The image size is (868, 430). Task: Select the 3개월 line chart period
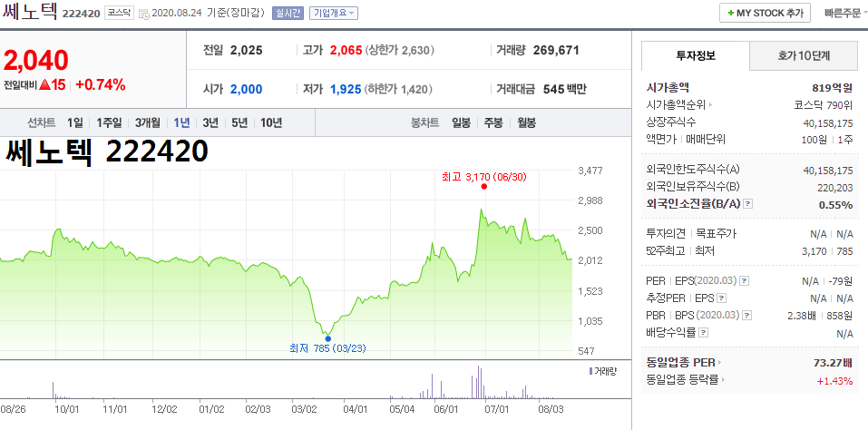coord(147,122)
